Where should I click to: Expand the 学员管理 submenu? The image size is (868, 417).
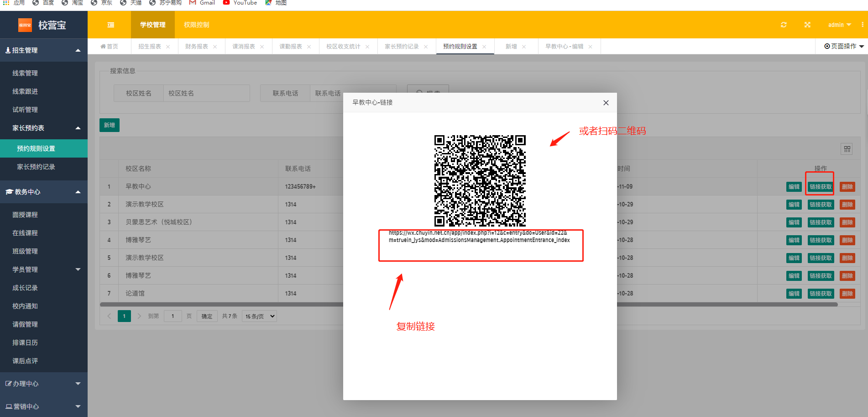click(x=44, y=269)
